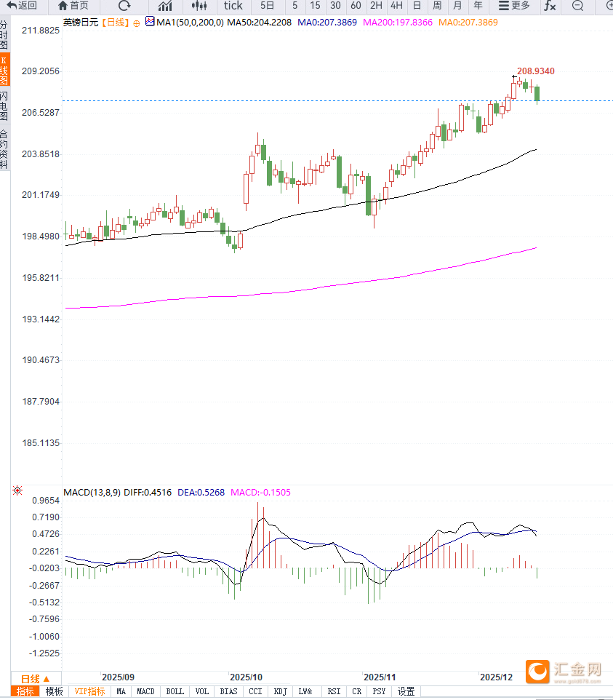Screen dimensions: 613x700
Task: Open the fx formula function icon
Action: click(x=550, y=6)
